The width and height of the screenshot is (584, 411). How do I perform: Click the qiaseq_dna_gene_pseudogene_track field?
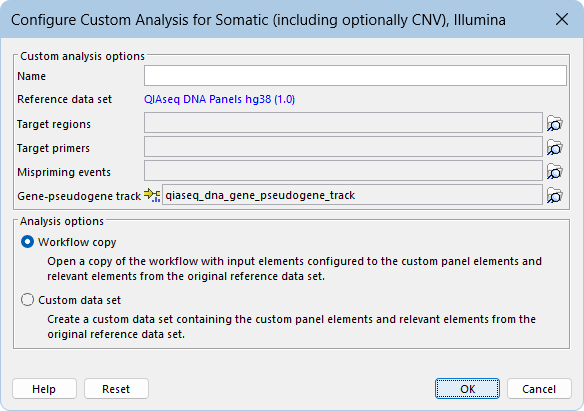352,194
